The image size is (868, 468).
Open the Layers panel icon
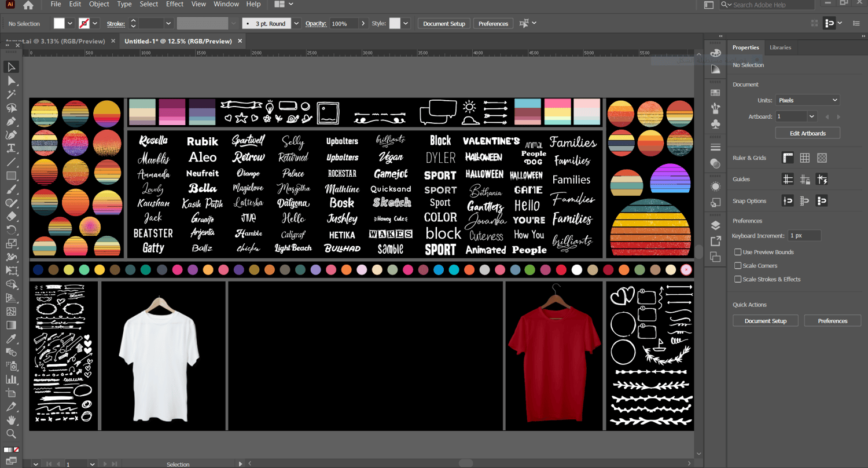[x=716, y=225]
